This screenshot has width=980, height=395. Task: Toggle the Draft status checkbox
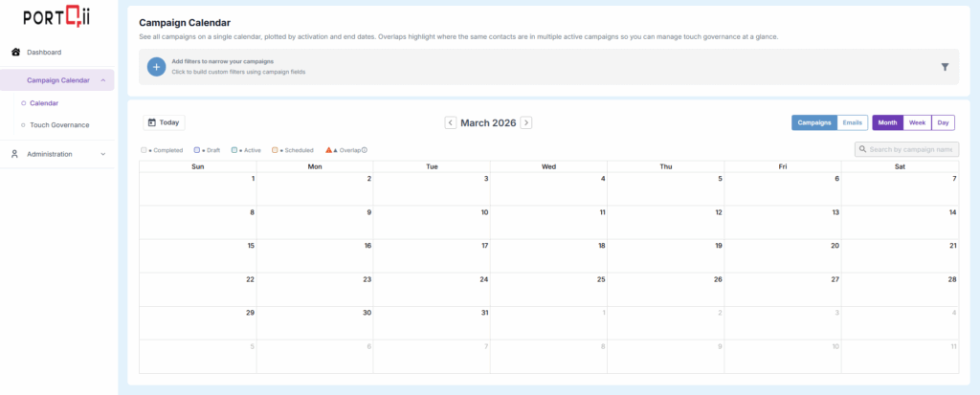pos(197,150)
